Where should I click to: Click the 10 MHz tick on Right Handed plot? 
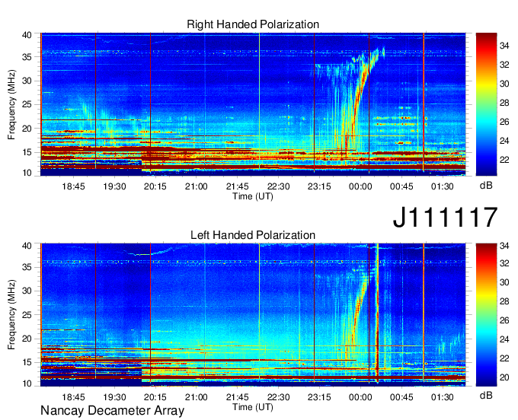coord(27,173)
